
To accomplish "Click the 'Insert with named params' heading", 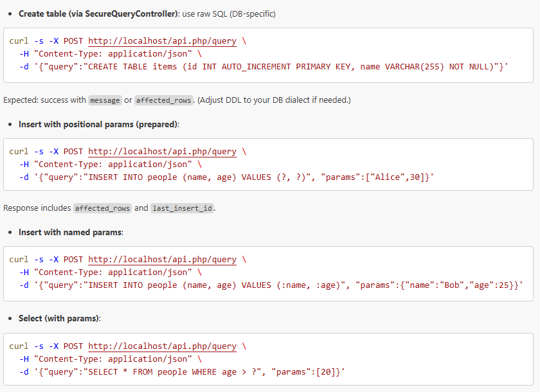I will point(70,232).
